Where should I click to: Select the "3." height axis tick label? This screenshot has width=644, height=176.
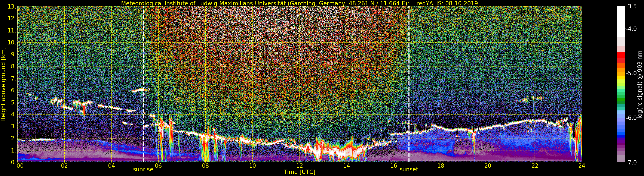point(13,127)
